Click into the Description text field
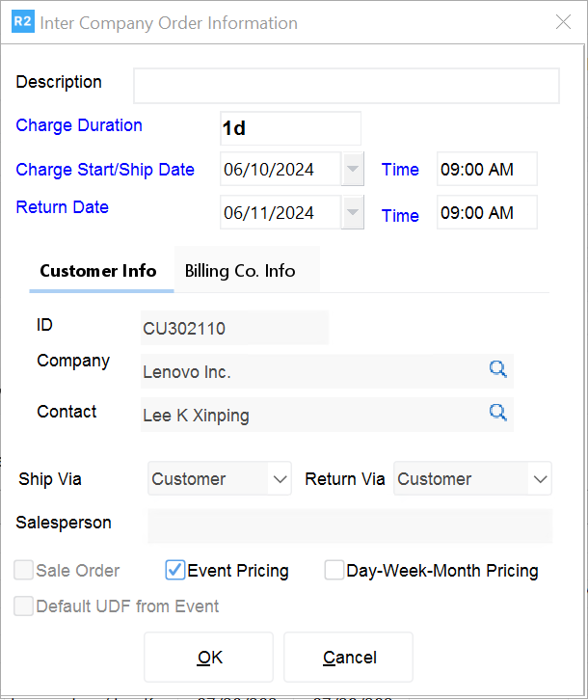Viewport: 588px width, 700px height. (345, 86)
